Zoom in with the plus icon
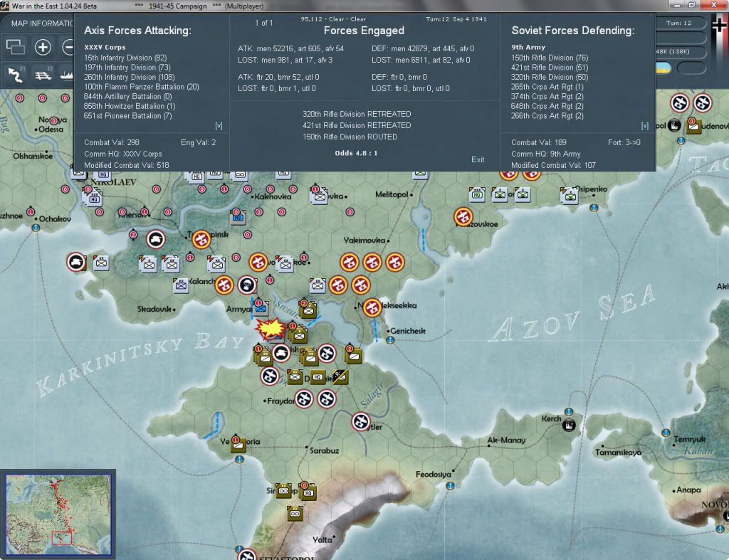Image resolution: width=729 pixels, height=560 pixels. pos(43,47)
